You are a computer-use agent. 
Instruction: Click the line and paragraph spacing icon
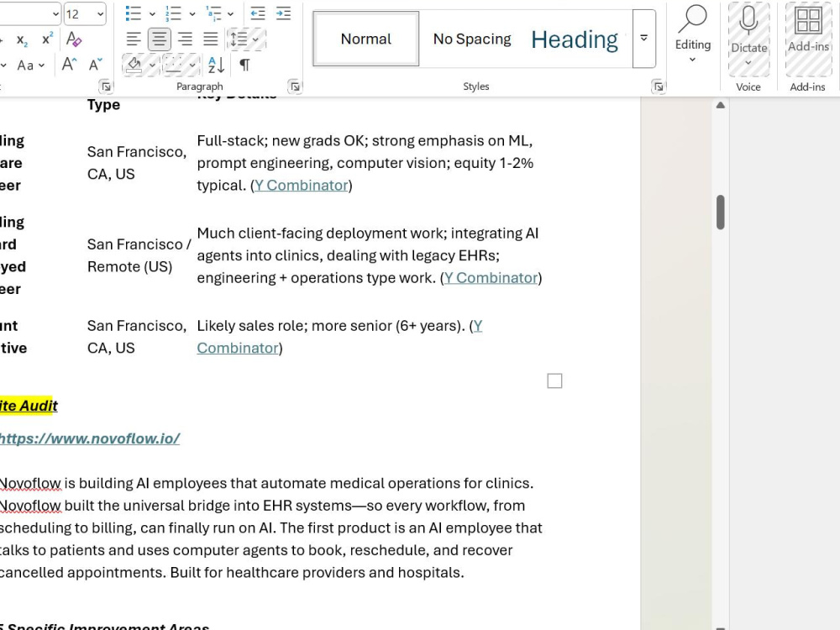click(239, 39)
